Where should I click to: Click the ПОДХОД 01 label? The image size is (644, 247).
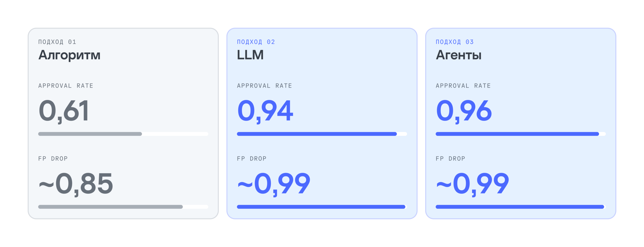click(57, 42)
